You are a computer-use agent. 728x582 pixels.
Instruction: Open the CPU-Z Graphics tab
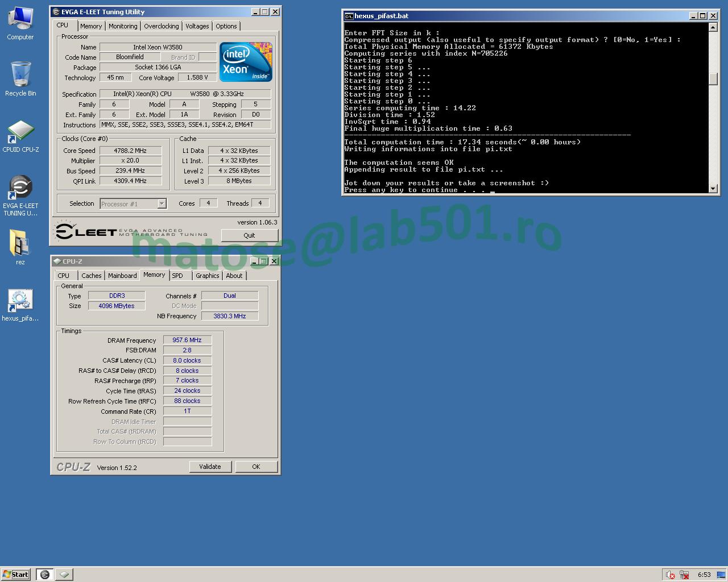[207, 276]
